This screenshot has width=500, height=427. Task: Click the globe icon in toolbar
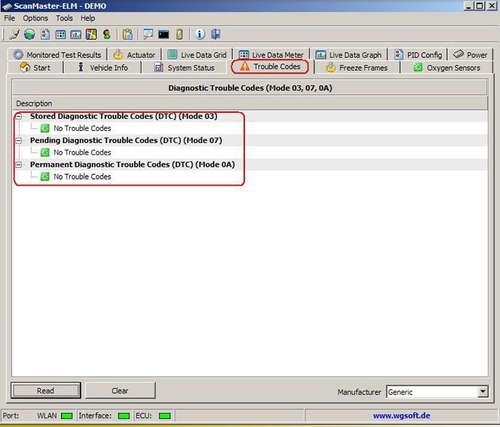click(30, 34)
